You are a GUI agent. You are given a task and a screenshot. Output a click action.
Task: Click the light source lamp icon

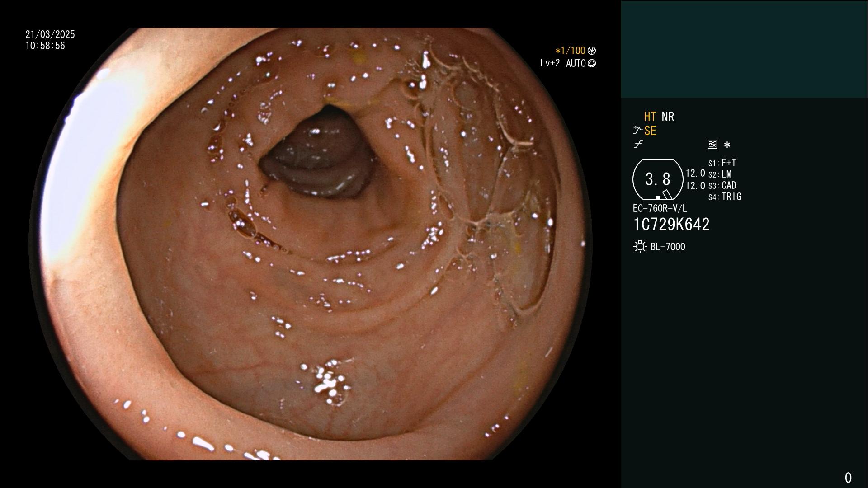pyautogui.click(x=640, y=247)
